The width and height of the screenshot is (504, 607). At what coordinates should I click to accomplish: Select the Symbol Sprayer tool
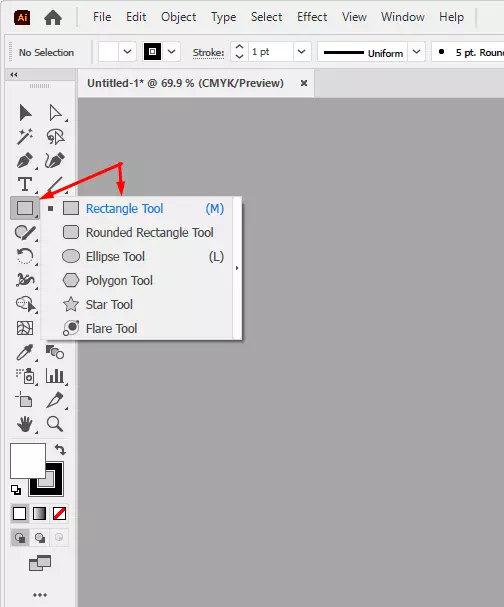click(25, 376)
